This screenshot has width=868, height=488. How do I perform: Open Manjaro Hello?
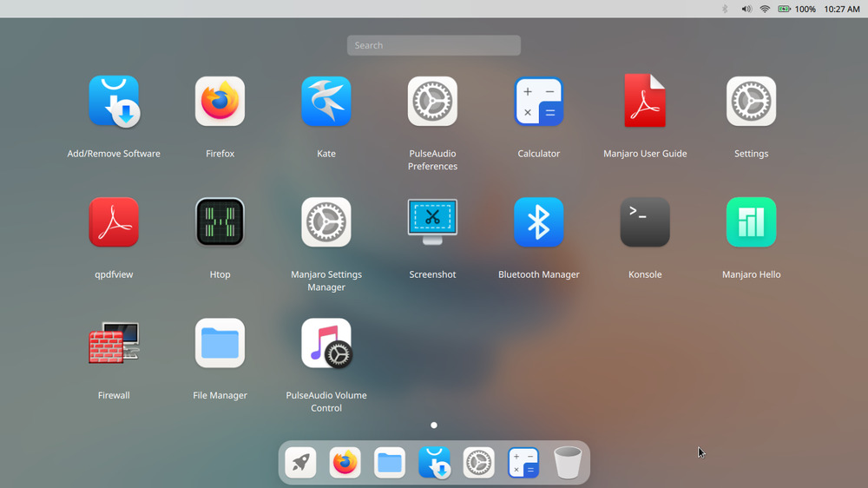[x=751, y=222]
